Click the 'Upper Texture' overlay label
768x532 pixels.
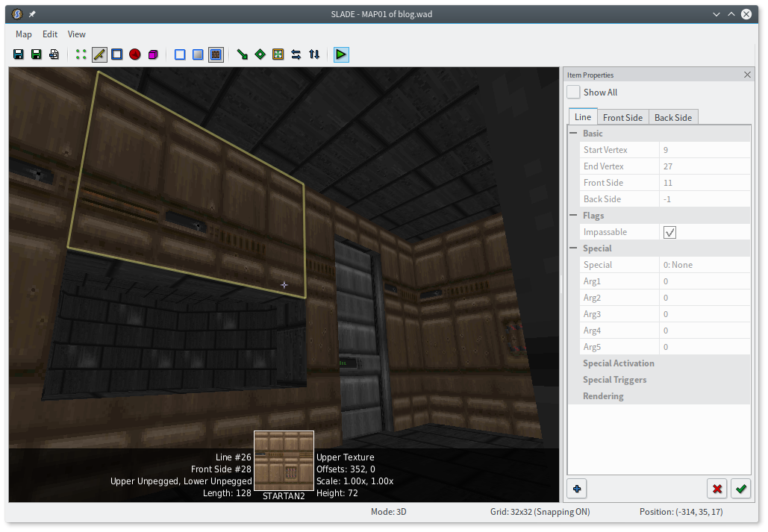tap(346, 457)
